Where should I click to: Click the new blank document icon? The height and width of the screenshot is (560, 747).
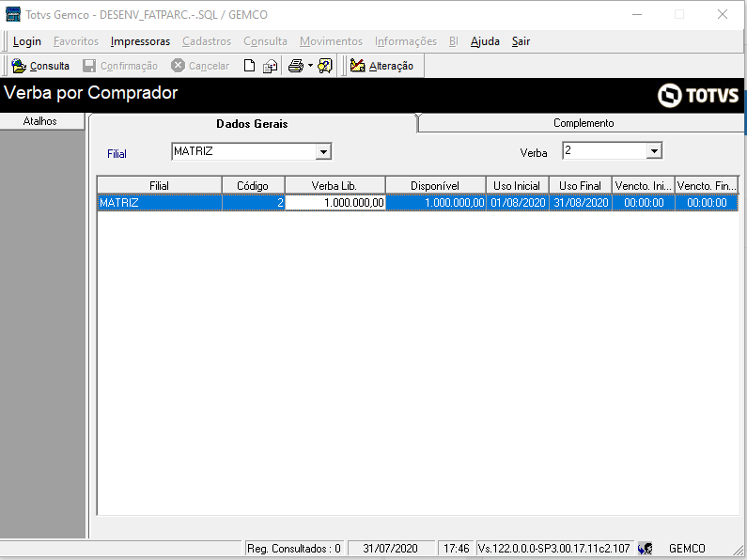[249, 66]
